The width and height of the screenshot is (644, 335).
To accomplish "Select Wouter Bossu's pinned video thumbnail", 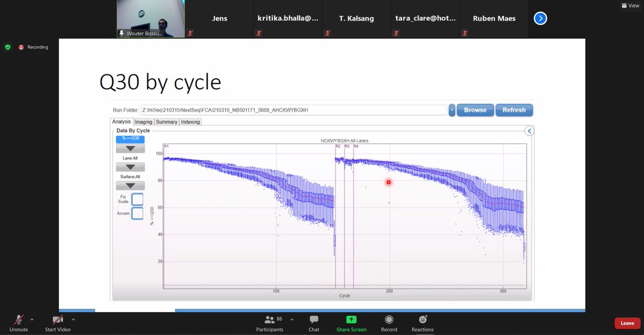I will pos(151,19).
